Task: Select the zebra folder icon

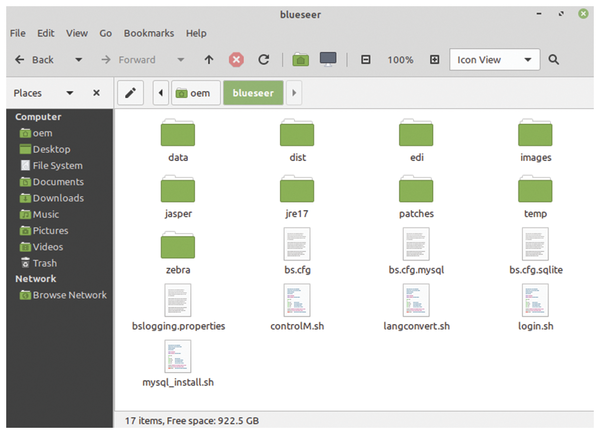Action: [178, 245]
